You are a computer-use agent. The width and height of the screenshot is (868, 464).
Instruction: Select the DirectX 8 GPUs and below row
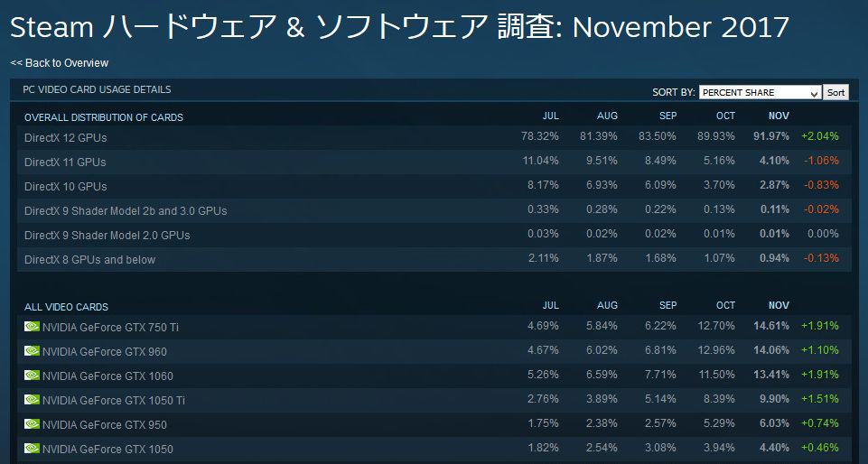pyautogui.click(x=434, y=259)
